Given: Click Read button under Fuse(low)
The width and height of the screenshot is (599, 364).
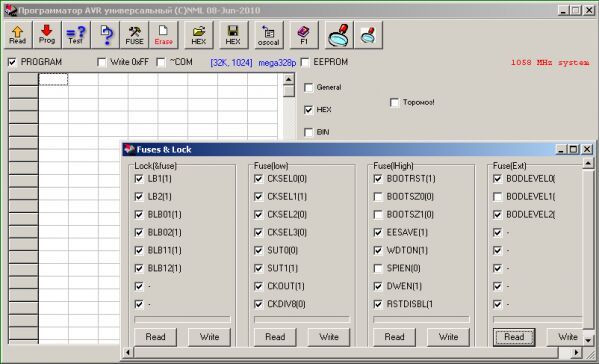Looking at the screenshot, I should (275, 337).
